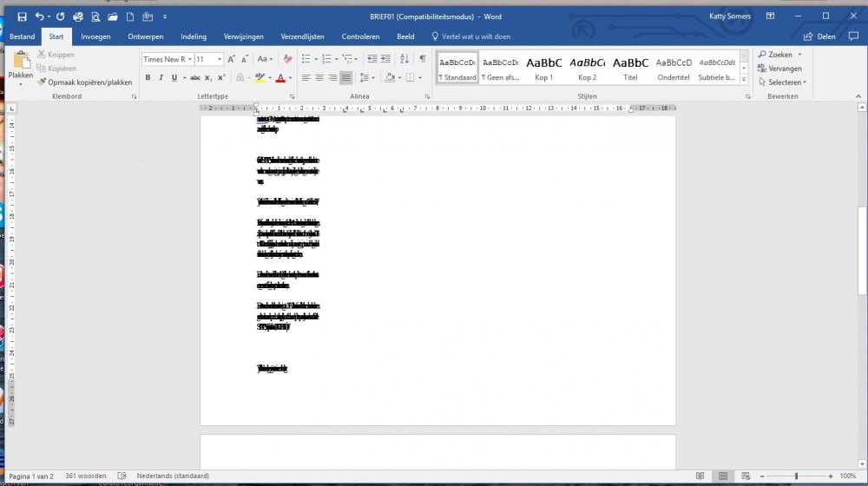Click the 'Vertel wat u wilt doen' field

(x=476, y=36)
